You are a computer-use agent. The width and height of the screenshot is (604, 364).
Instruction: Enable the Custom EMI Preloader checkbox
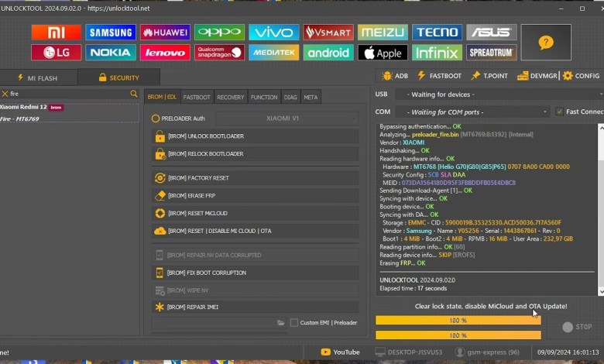pos(294,322)
